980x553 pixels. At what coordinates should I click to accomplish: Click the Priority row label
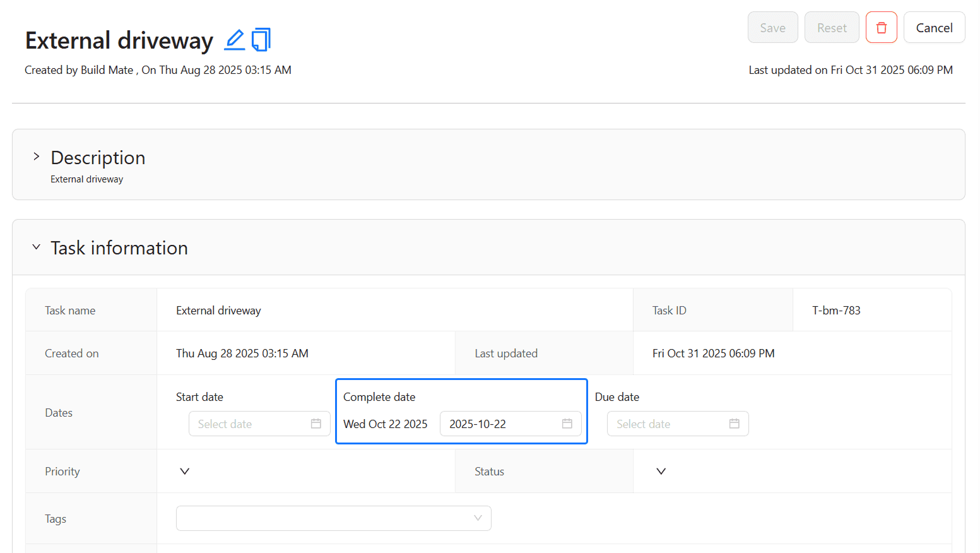(x=62, y=472)
